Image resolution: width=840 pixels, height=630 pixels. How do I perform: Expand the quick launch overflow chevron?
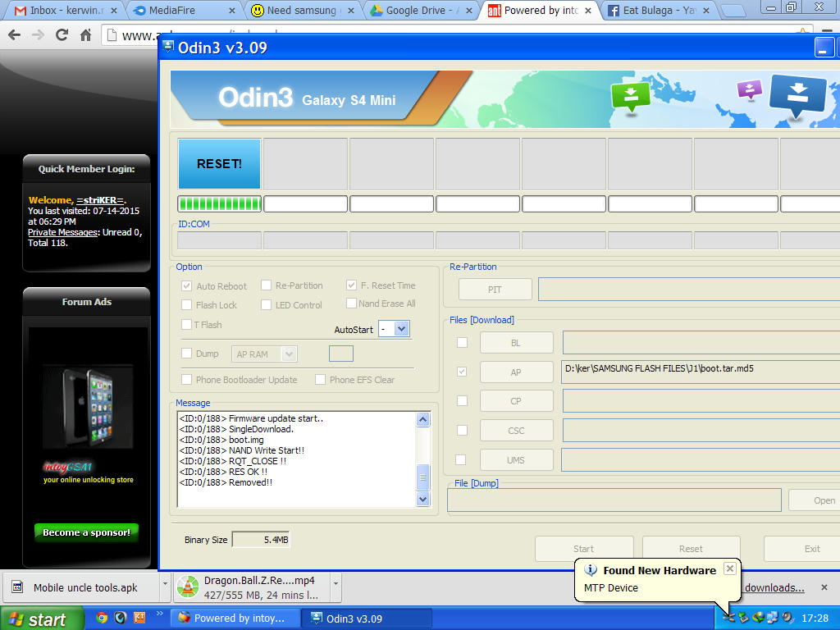point(159,614)
